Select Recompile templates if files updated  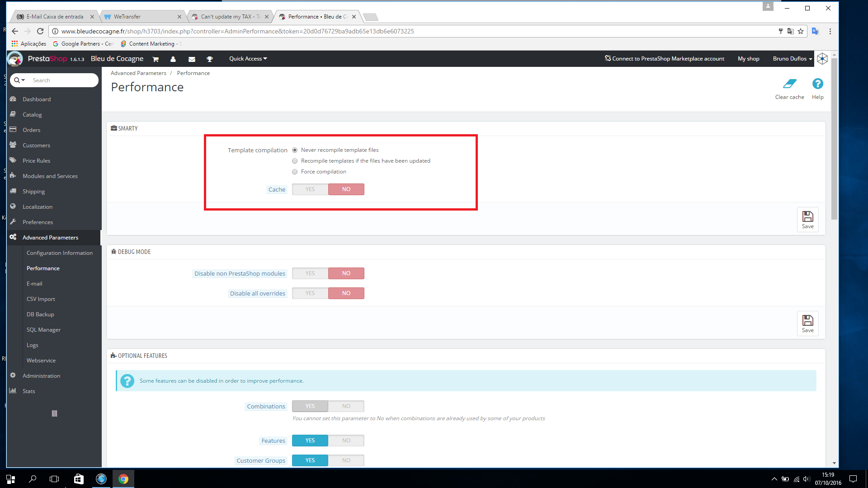click(295, 161)
